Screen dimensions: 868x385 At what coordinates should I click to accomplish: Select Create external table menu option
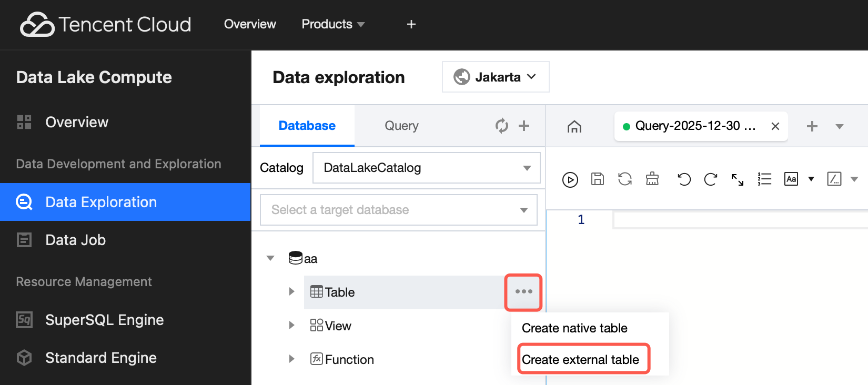click(x=580, y=359)
